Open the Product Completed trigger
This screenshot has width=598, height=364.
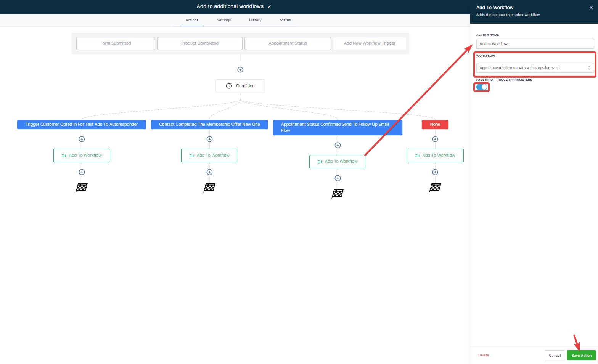[200, 43]
